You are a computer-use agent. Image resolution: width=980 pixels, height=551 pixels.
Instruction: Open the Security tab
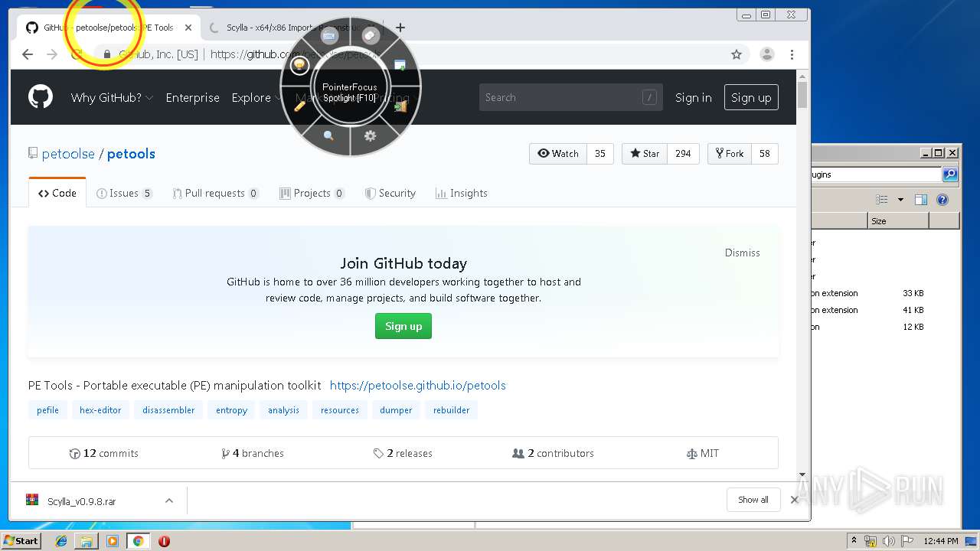(x=390, y=193)
